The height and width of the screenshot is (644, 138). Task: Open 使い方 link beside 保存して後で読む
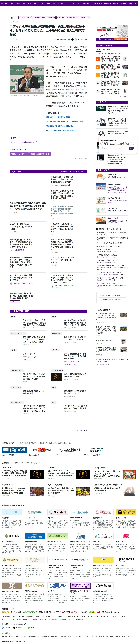27,149
